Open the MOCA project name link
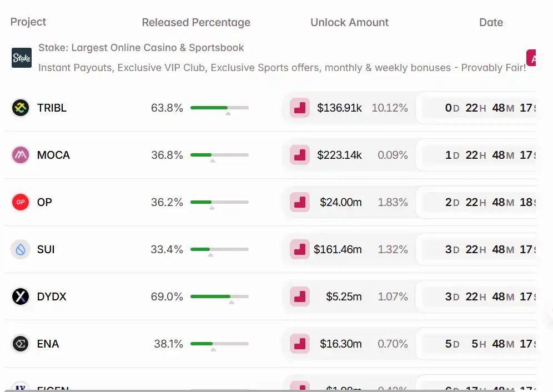 (53, 155)
